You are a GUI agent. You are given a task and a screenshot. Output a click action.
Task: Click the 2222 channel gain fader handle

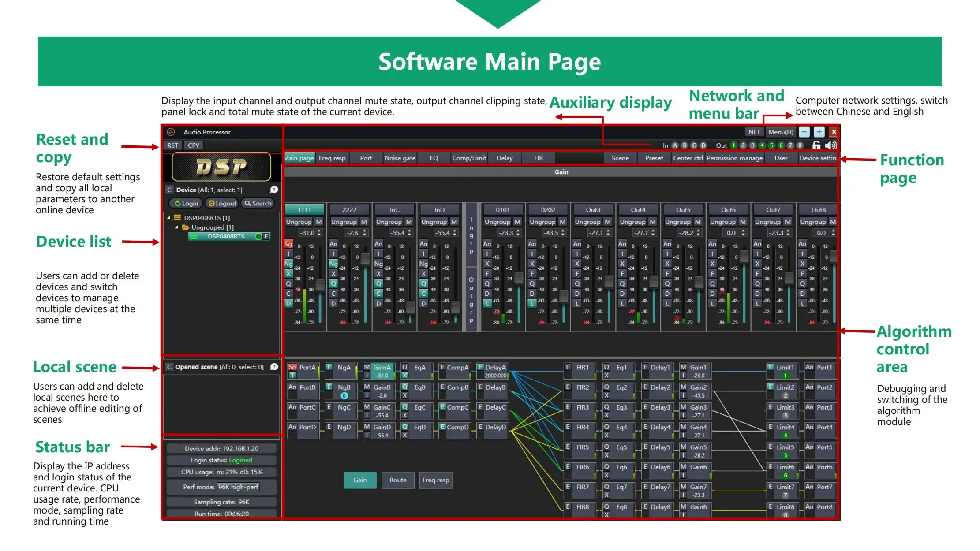(365, 258)
